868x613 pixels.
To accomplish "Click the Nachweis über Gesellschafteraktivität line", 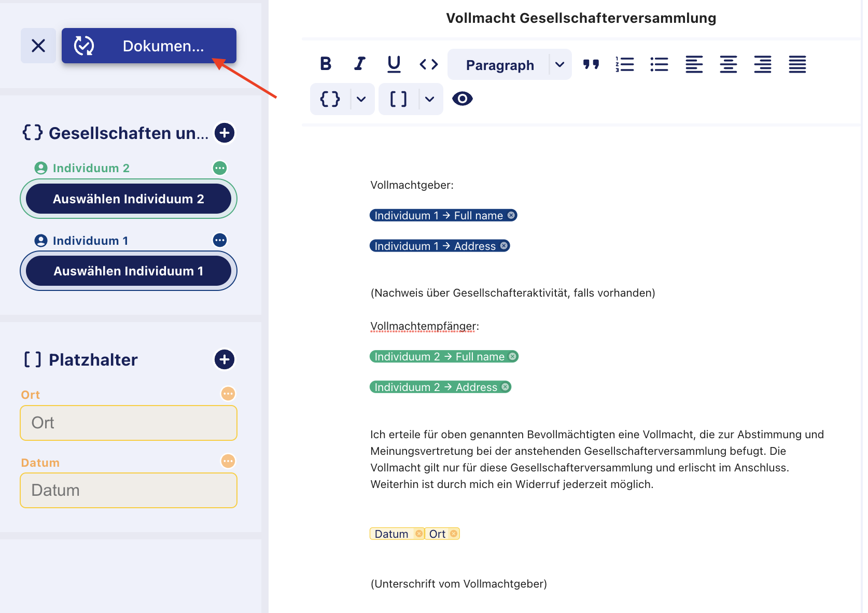I will [513, 293].
